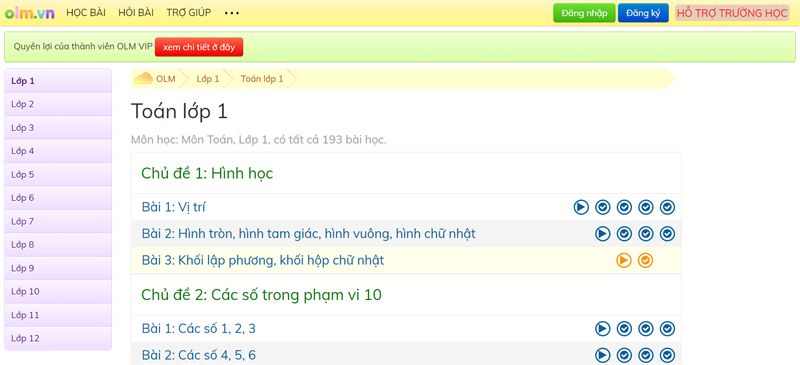
Task: Open first check exercise of Bài 1: Vị trí
Action: click(603, 207)
